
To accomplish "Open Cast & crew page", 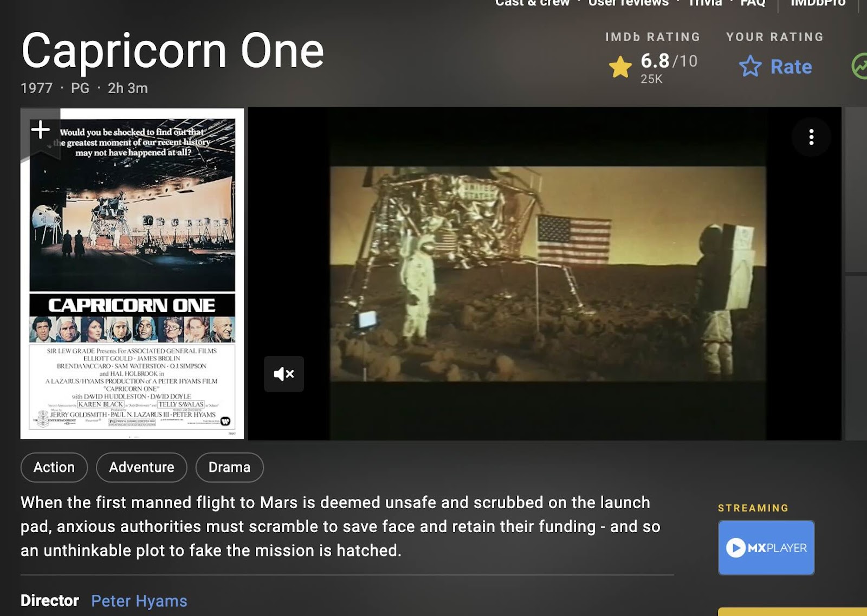I will coord(532,3).
